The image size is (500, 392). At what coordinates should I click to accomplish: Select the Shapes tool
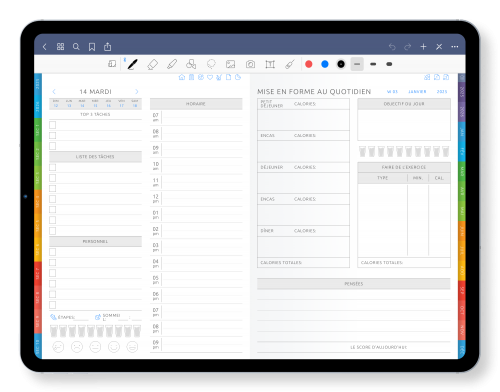(x=191, y=64)
